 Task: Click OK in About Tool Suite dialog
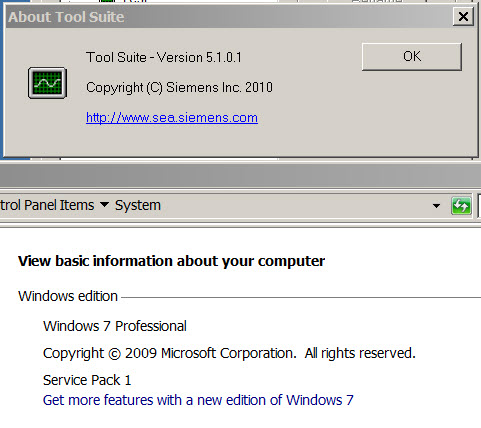click(x=412, y=56)
